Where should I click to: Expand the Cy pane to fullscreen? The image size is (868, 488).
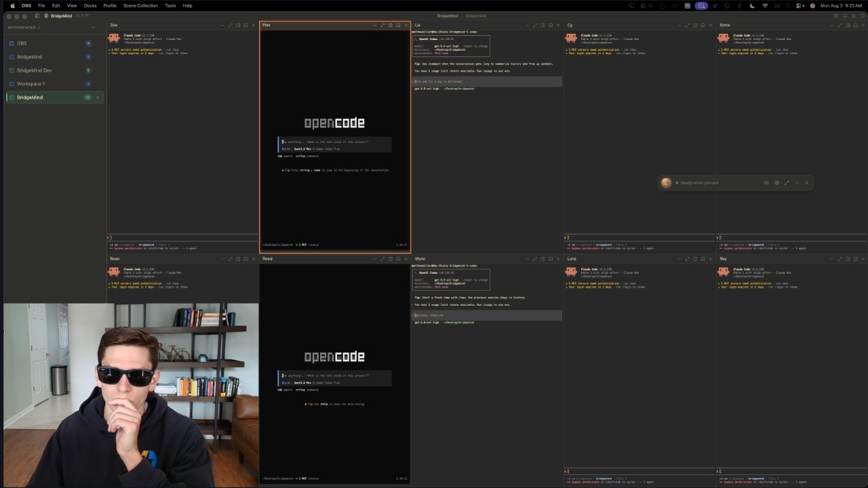tap(688, 25)
